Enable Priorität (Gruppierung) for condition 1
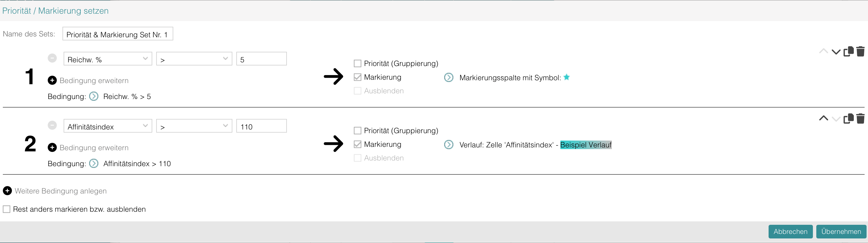The width and height of the screenshot is (868, 243). (358, 63)
